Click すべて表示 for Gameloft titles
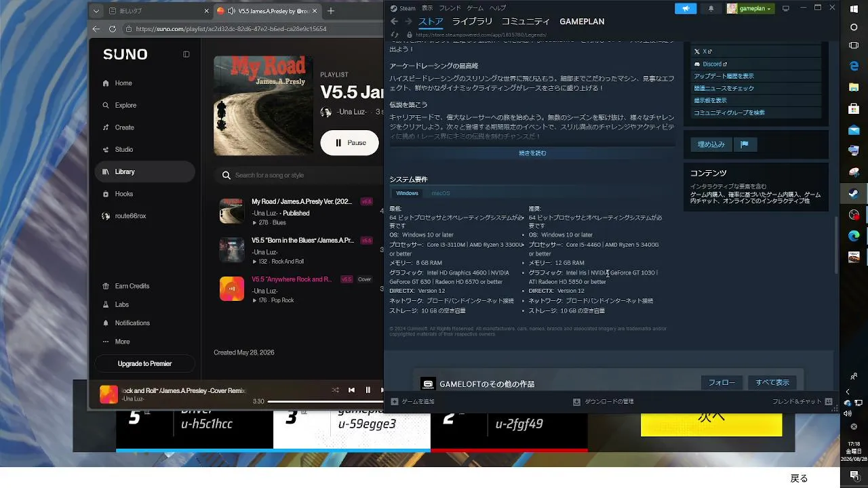 [x=772, y=383]
